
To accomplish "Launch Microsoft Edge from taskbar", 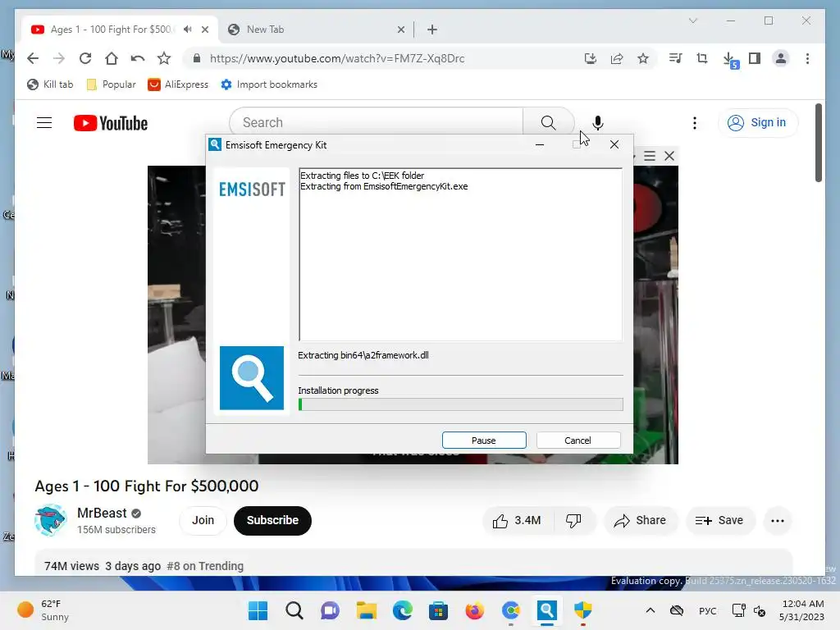I will click(402, 610).
